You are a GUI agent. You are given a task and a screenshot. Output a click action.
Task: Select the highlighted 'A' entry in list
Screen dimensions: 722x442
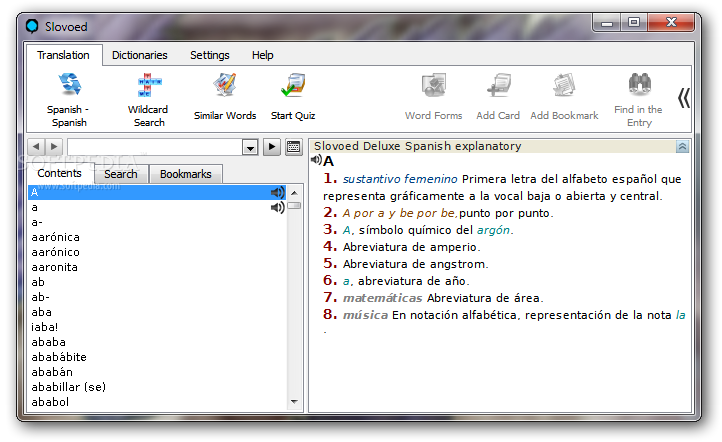[157, 192]
